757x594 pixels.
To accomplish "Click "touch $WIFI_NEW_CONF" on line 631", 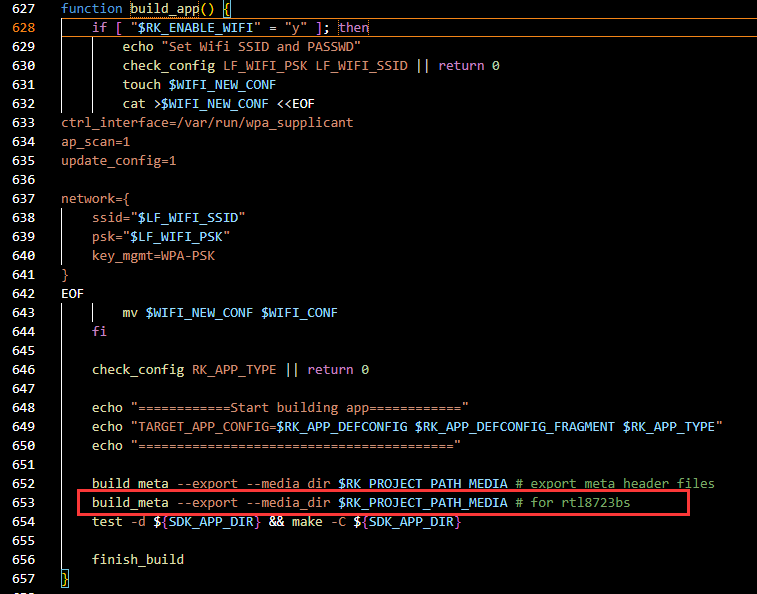I will pyautogui.click(x=199, y=85).
